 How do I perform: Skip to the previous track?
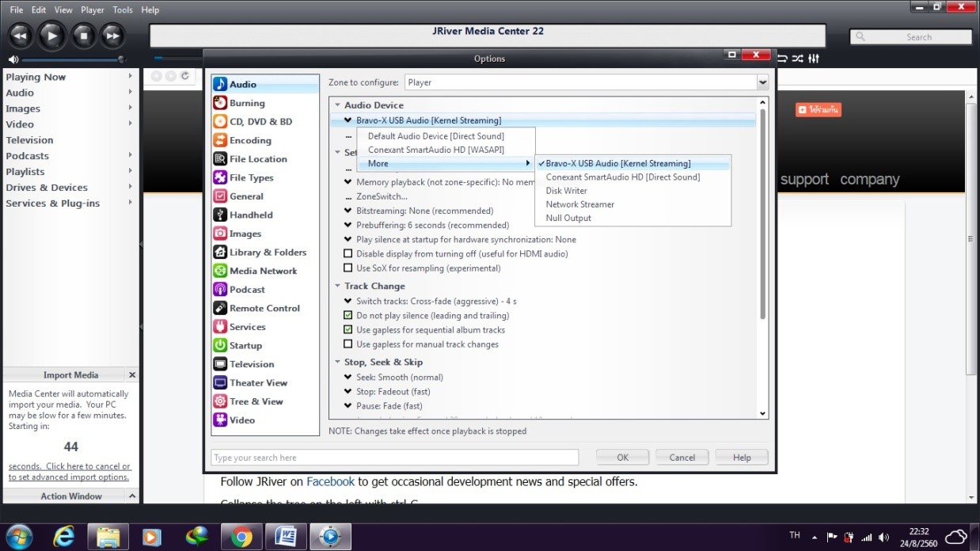tap(21, 35)
